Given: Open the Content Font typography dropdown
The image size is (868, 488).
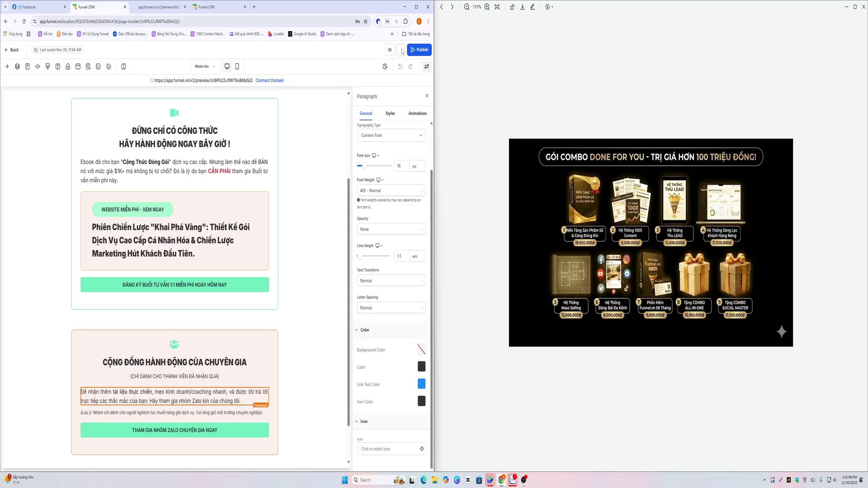Looking at the screenshot, I should pyautogui.click(x=391, y=136).
